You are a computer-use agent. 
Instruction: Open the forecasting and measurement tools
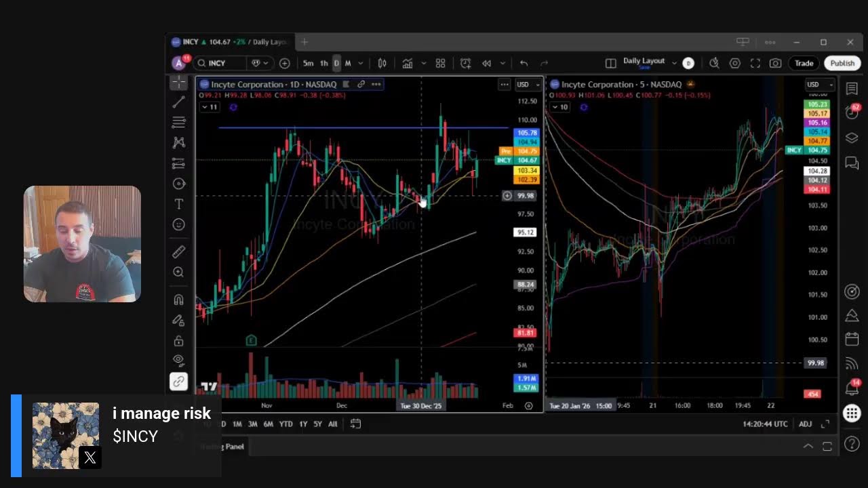(178, 163)
